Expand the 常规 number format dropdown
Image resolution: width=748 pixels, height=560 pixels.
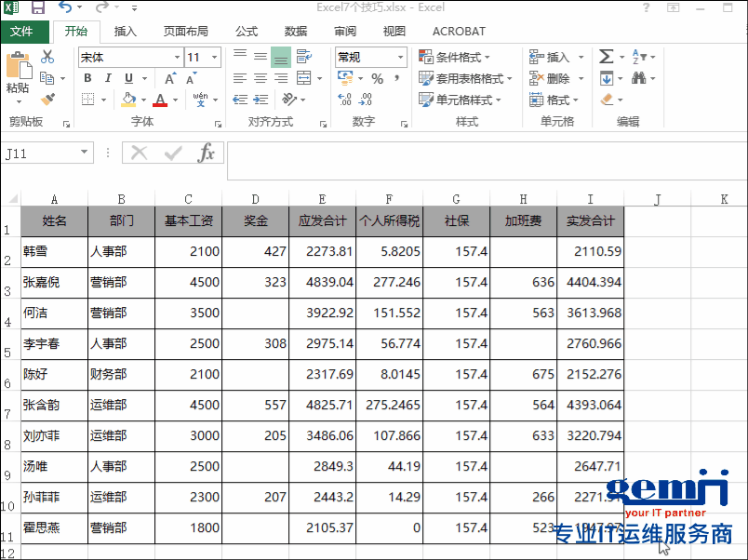pyautogui.click(x=401, y=58)
